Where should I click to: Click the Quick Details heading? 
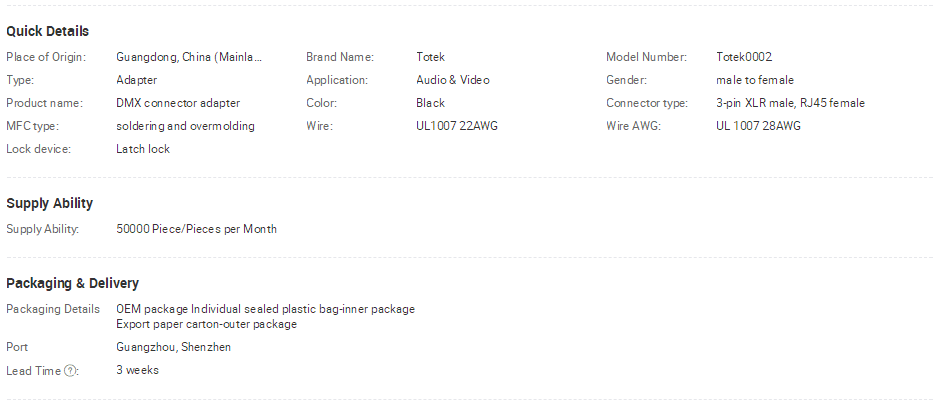(x=47, y=31)
